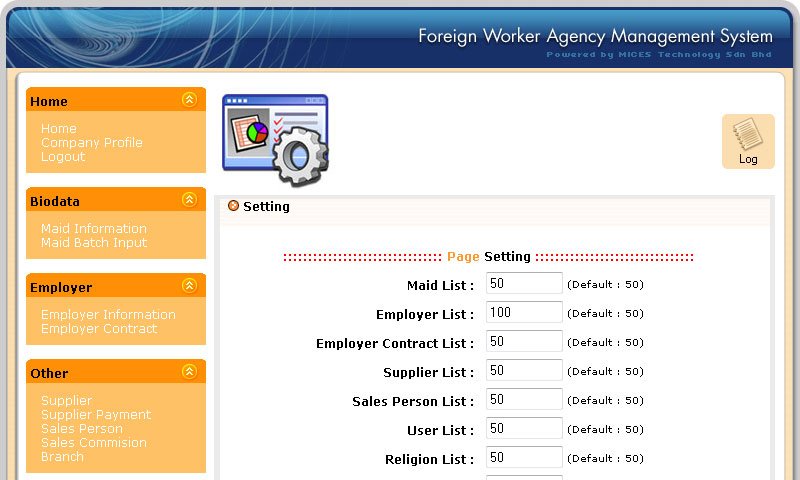Image resolution: width=800 pixels, height=480 pixels.
Task: Collapse the Employer panel
Action: click(x=189, y=286)
